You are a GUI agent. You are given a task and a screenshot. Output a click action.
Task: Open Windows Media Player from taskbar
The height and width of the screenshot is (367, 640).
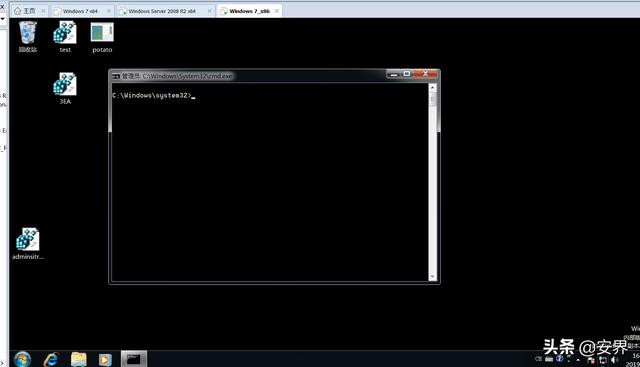(x=104, y=360)
